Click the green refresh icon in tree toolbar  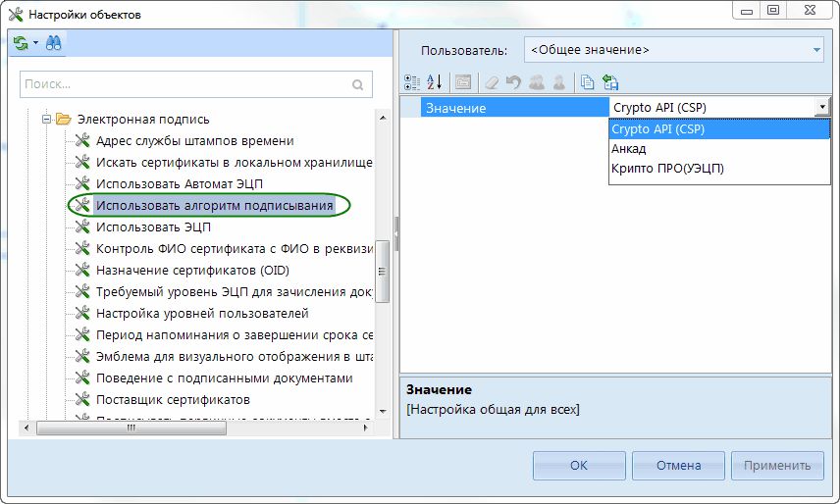coord(21,44)
